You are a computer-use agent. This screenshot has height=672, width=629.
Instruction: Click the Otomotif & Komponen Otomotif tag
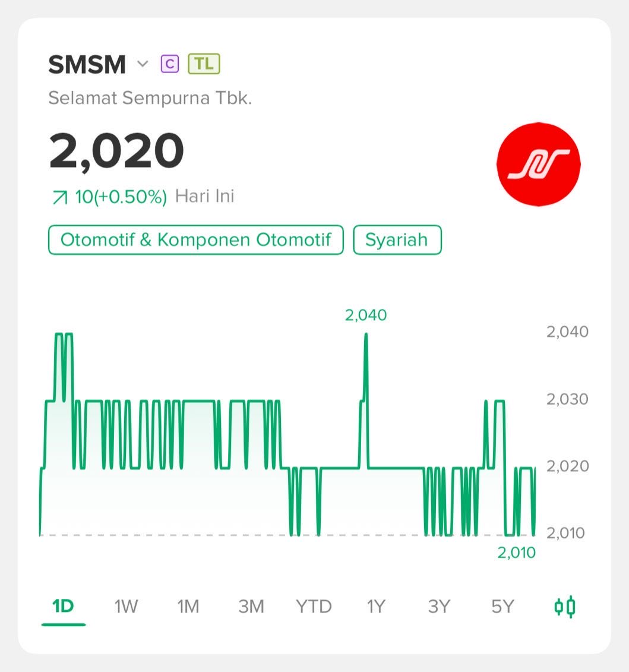(x=195, y=240)
